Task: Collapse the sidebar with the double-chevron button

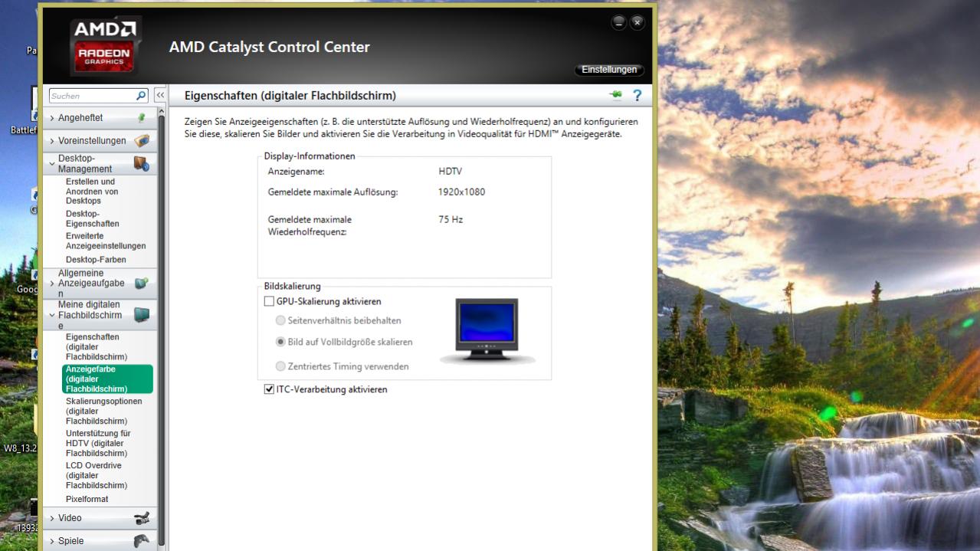Action: tap(160, 96)
